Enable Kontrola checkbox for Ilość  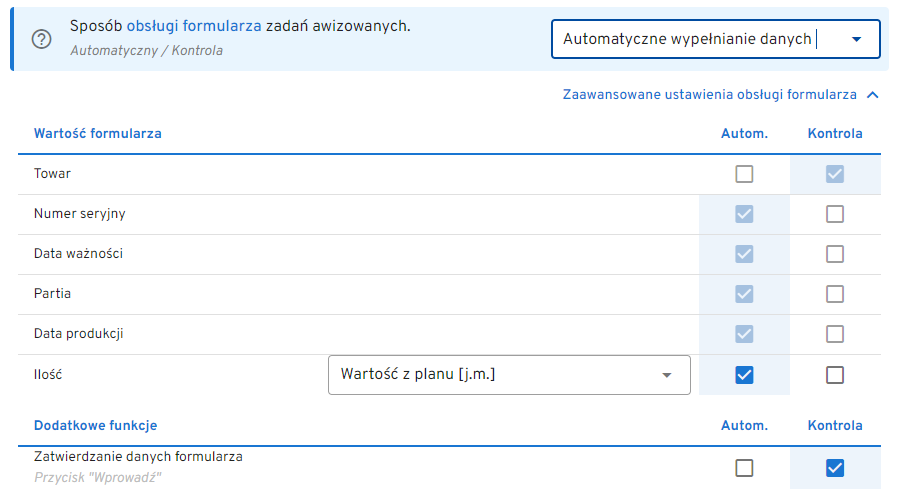[x=835, y=375]
